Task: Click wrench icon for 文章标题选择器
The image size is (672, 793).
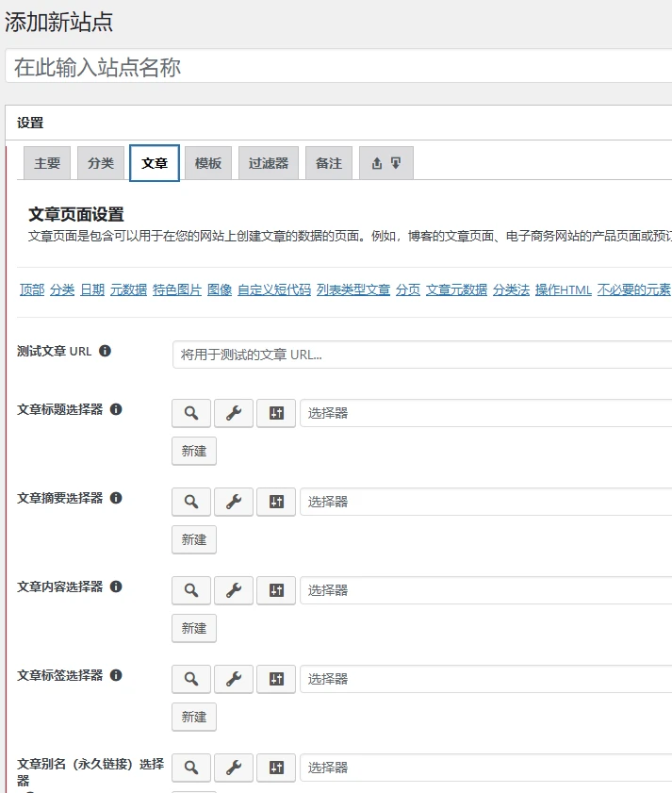Action: pyautogui.click(x=234, y=413)
